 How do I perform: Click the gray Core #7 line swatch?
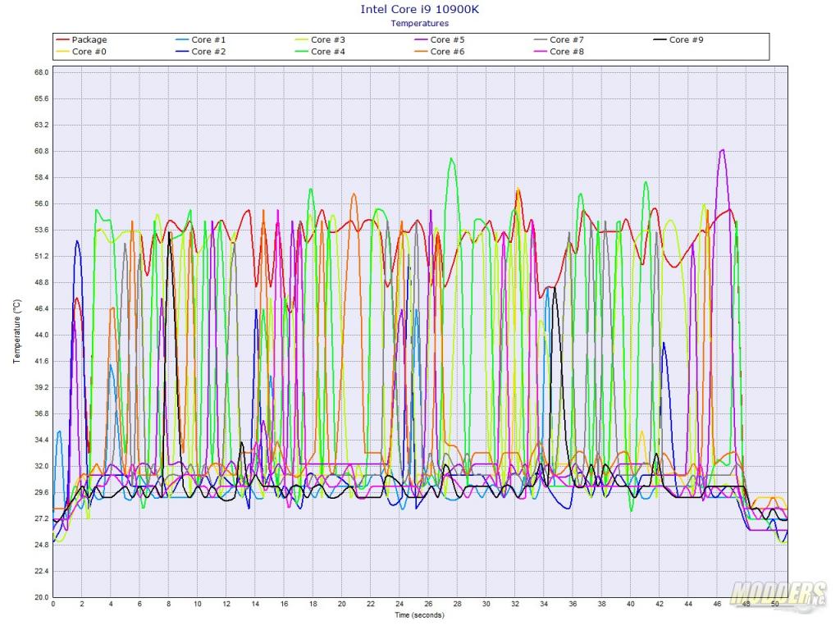[x=541, y=39]
